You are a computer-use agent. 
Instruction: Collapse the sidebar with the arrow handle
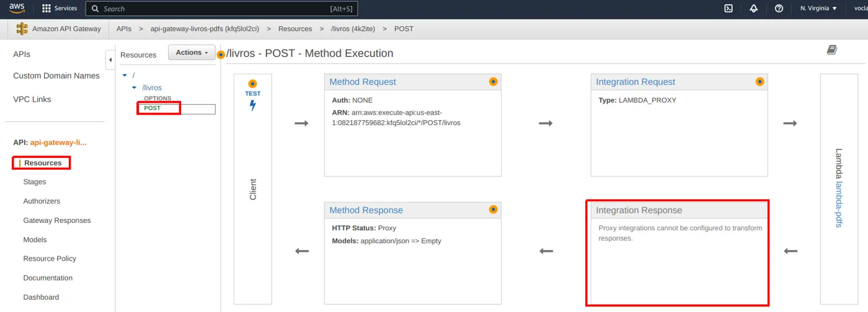110,60
